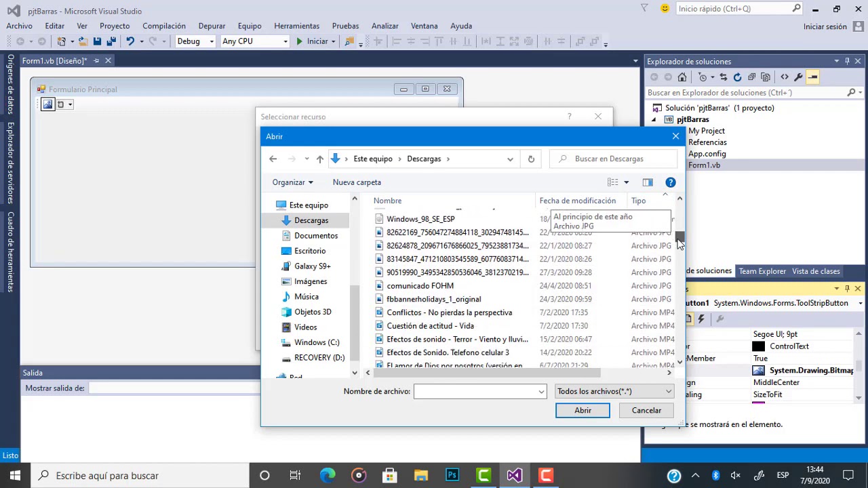Toggle the Preview Selected Items icon
Image resolution: width=868 pixels, height=488 pixels.
tap(812, 77)
